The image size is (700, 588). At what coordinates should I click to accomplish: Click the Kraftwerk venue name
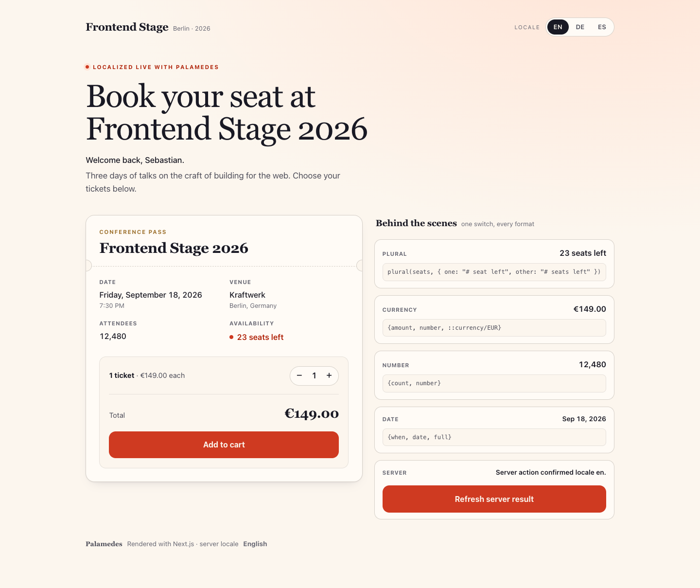247,295
